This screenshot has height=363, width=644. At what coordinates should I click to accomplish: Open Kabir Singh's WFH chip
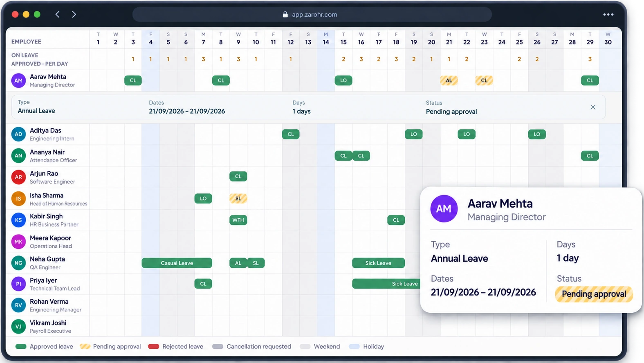point(238,220)
